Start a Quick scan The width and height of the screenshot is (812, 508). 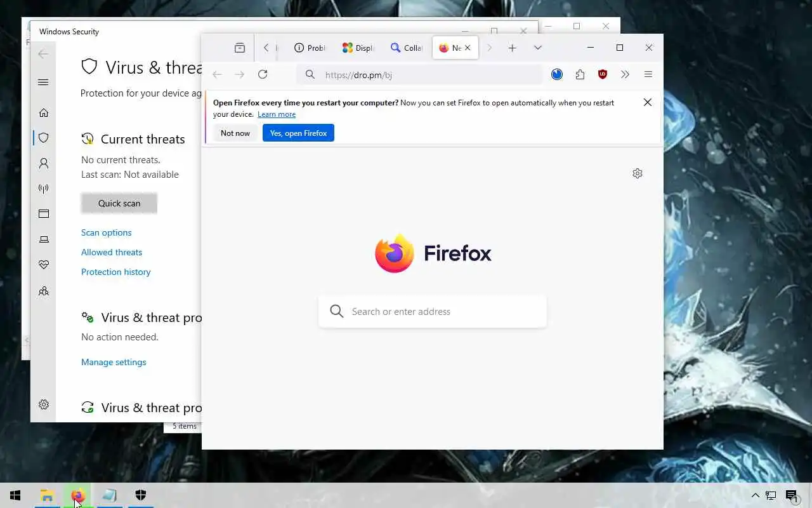click(x=119, y=203)
